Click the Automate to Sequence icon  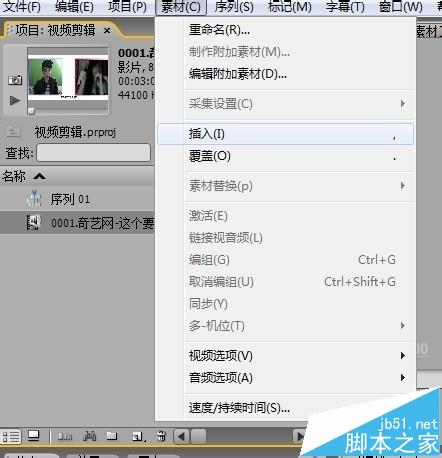(65, 436)
